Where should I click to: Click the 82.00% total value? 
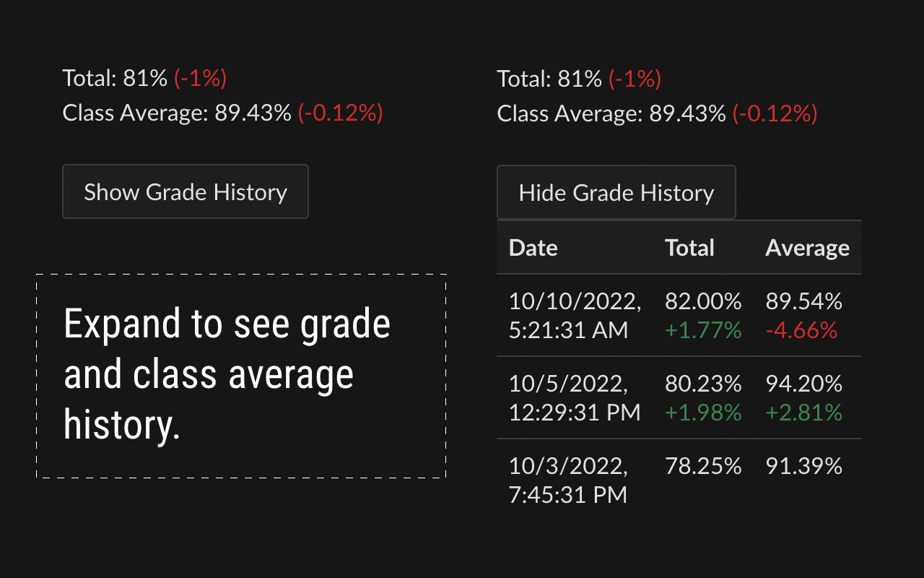click(x=703, y=301)
